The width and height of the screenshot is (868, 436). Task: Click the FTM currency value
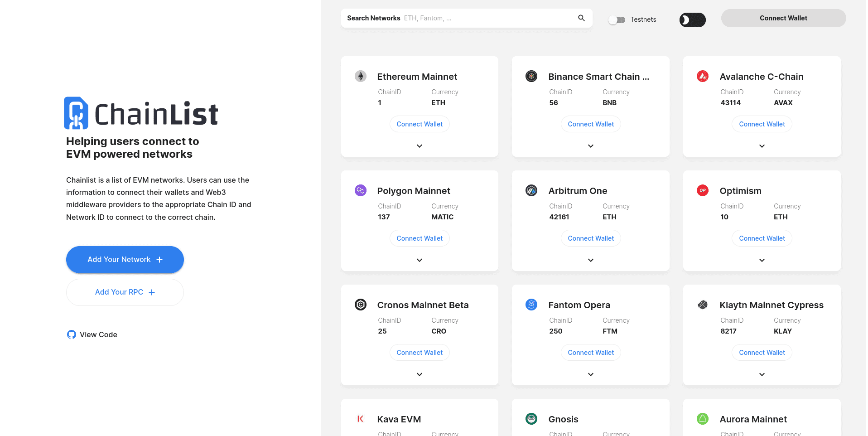[x=610, y=331]
